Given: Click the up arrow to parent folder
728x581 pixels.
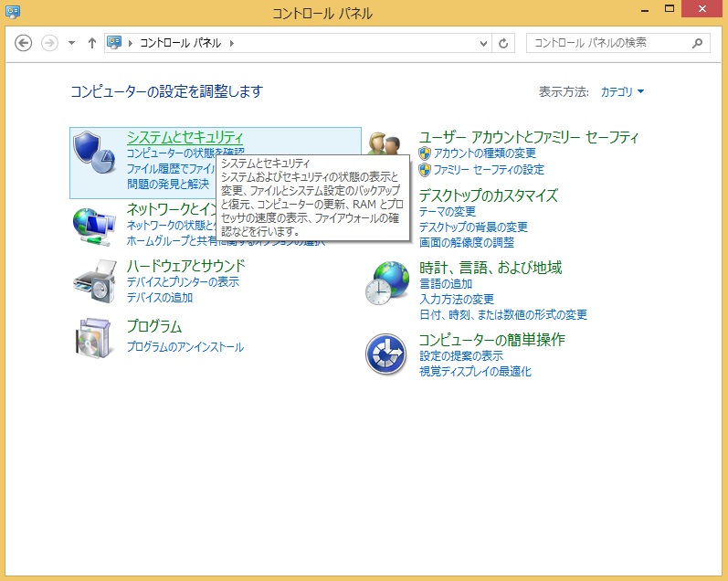Looking at the screenshot, I should (x=92, y=43).
